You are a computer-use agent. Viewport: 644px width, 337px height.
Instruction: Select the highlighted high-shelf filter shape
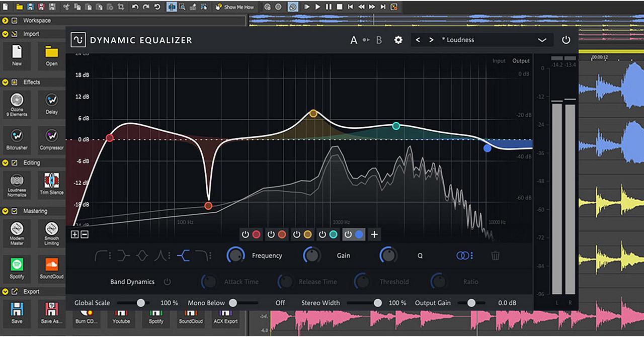click(x=183, y=256)
